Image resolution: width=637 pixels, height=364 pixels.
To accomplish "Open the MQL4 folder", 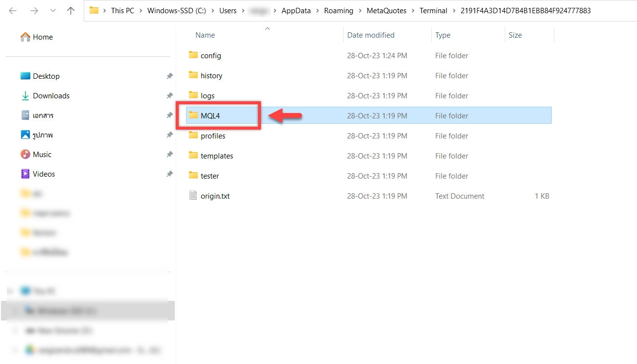I will click(x=211, y=116).
